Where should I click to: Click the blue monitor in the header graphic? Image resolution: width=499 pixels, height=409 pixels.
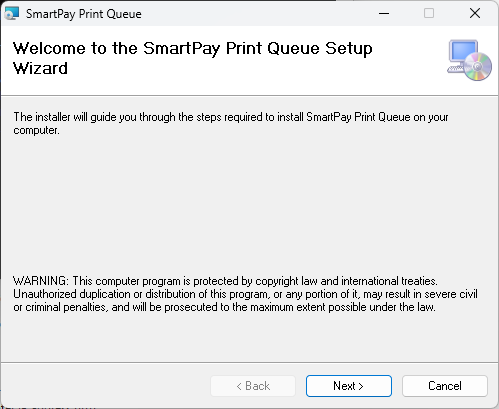tap(463, 52)
